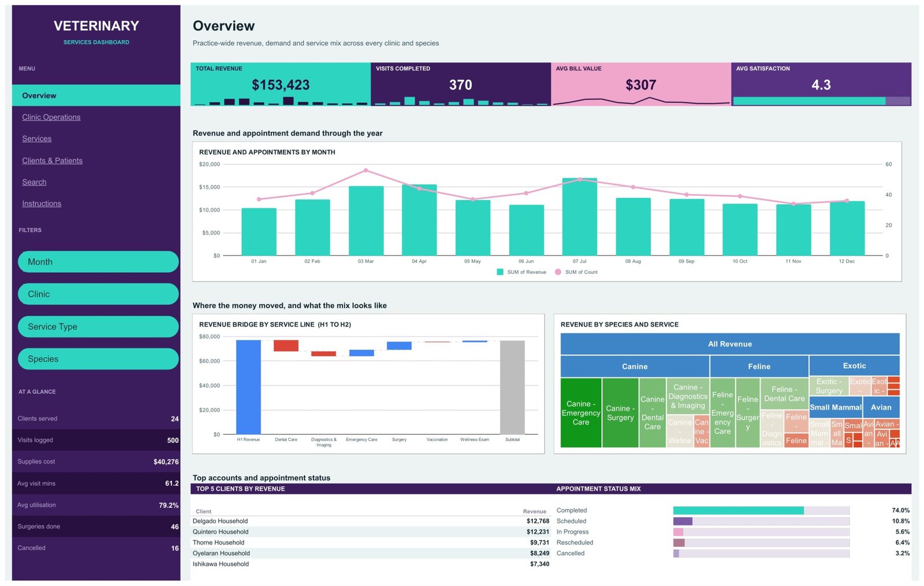Expand the Species filter

click(x=98, y=359)
